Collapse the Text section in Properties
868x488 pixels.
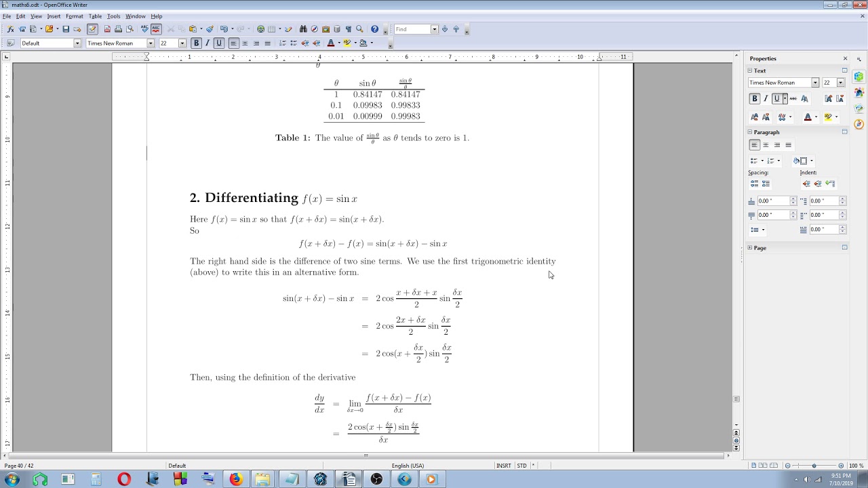pos(750,70)
